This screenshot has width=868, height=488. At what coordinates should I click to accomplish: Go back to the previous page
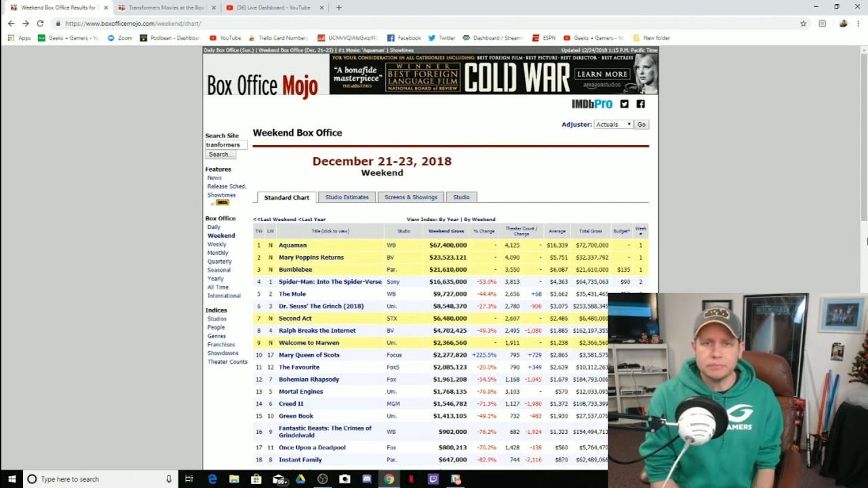[x=11, y=23]
